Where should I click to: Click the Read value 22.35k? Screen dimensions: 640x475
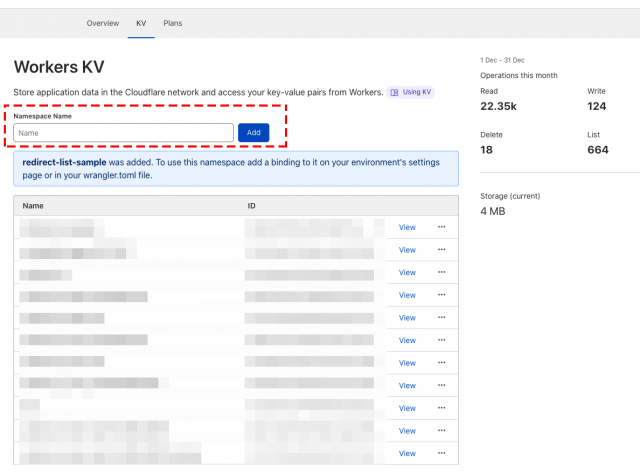pos(498,107)
